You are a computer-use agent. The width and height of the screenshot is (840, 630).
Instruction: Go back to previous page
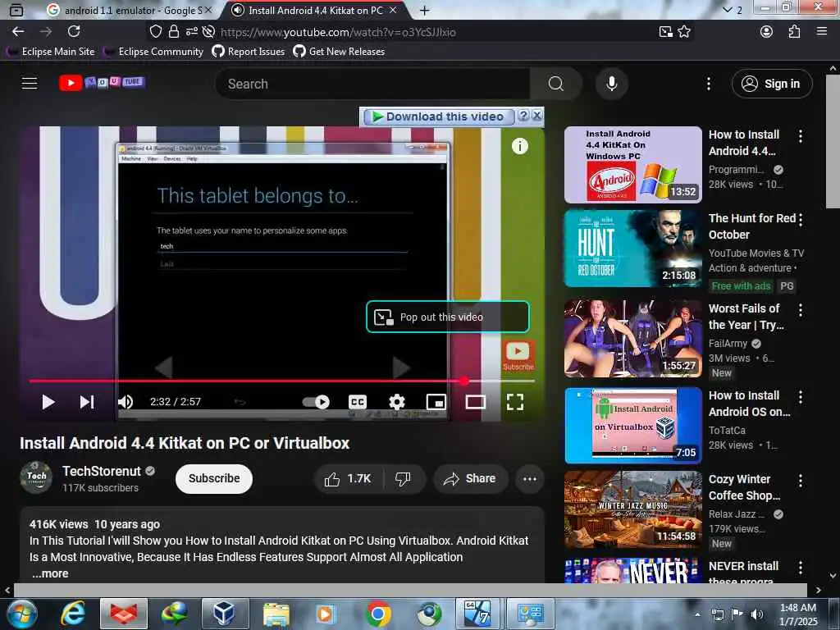[18, 32]
